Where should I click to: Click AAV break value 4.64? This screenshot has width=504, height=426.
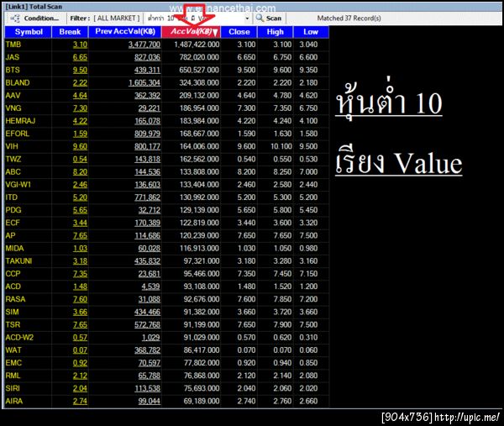(x=80, y=96)
